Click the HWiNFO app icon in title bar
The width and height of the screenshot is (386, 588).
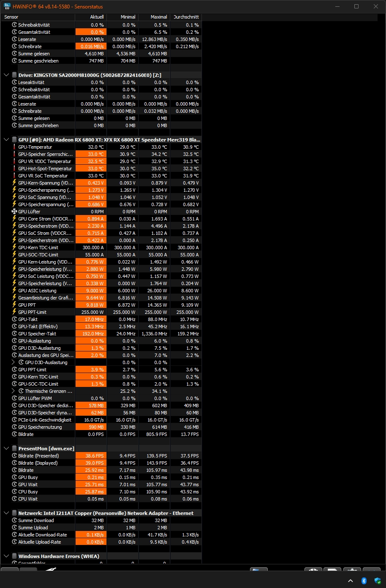click(x=7, y=6)
